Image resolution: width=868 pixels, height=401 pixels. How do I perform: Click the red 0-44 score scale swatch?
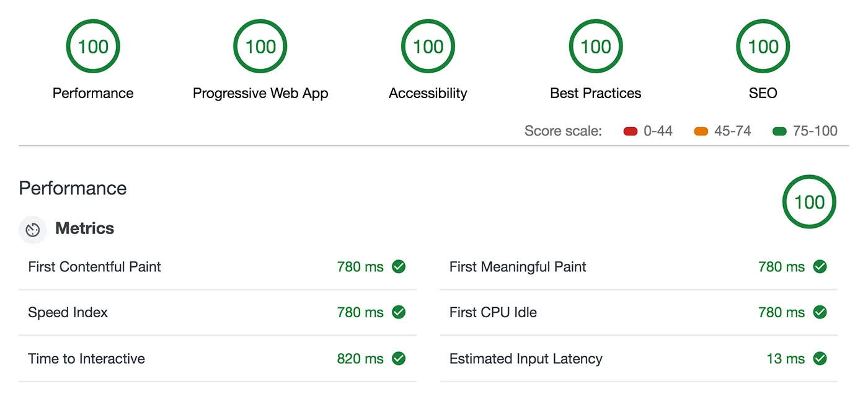[631, 131]
